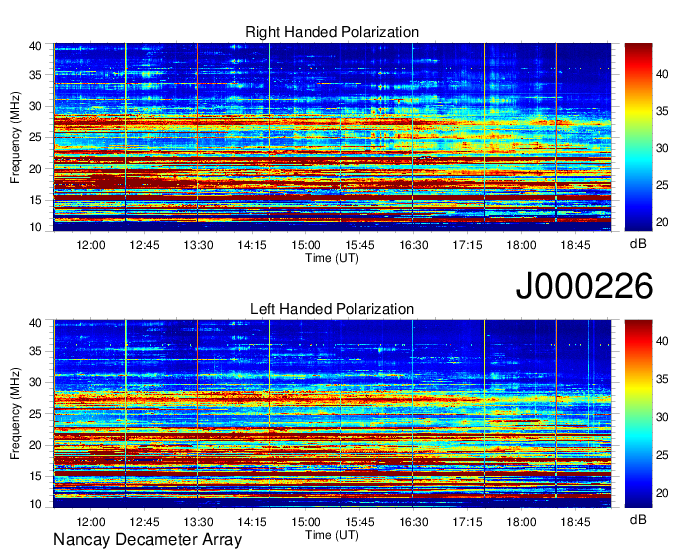Click inside the Right Handed Polarization spectrogram

(332, 137)
